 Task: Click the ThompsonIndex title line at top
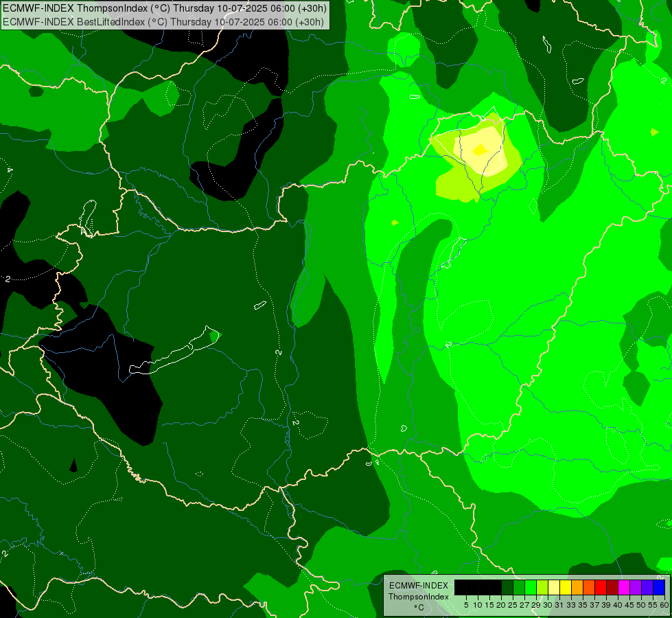[165, 8]
